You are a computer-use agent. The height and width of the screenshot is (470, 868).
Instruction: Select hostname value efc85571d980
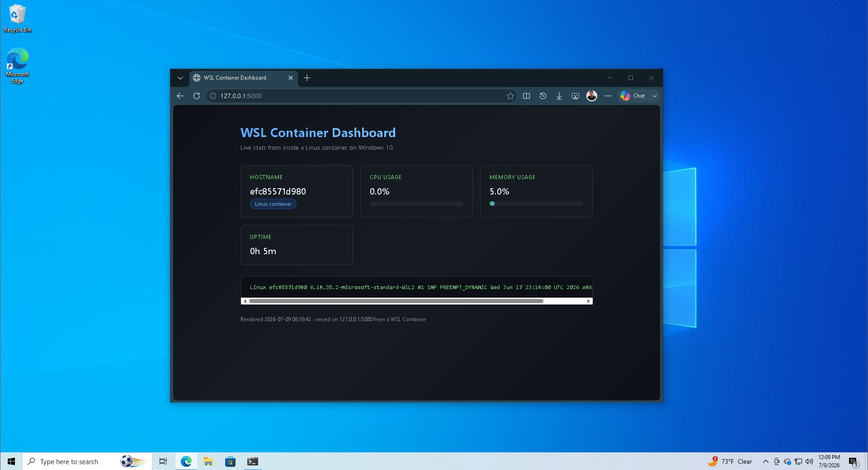pyautogui.click(x=278, y=191)
